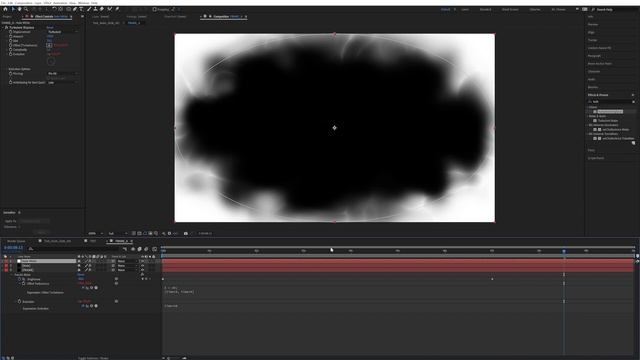Enable Motion Blur switch in the timeline header
The width and height of the screenshot is (640, 360).
[147, 249]
